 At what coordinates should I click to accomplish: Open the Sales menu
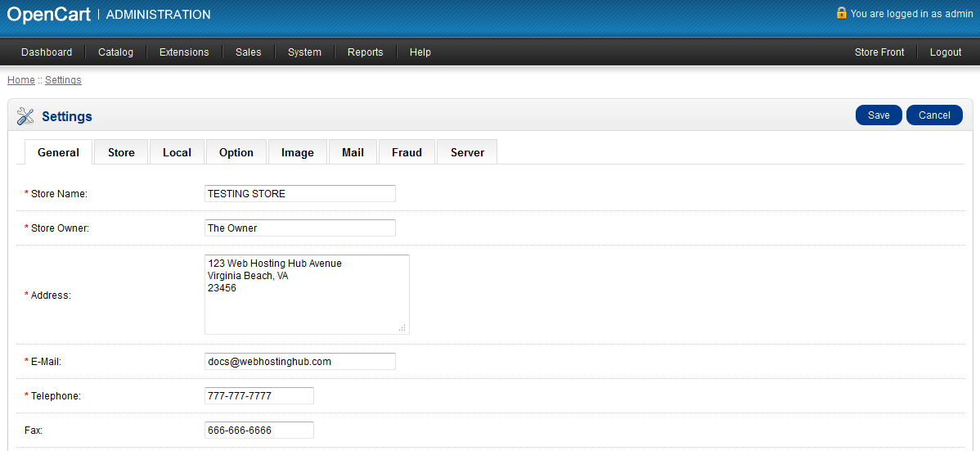(248, 52)
